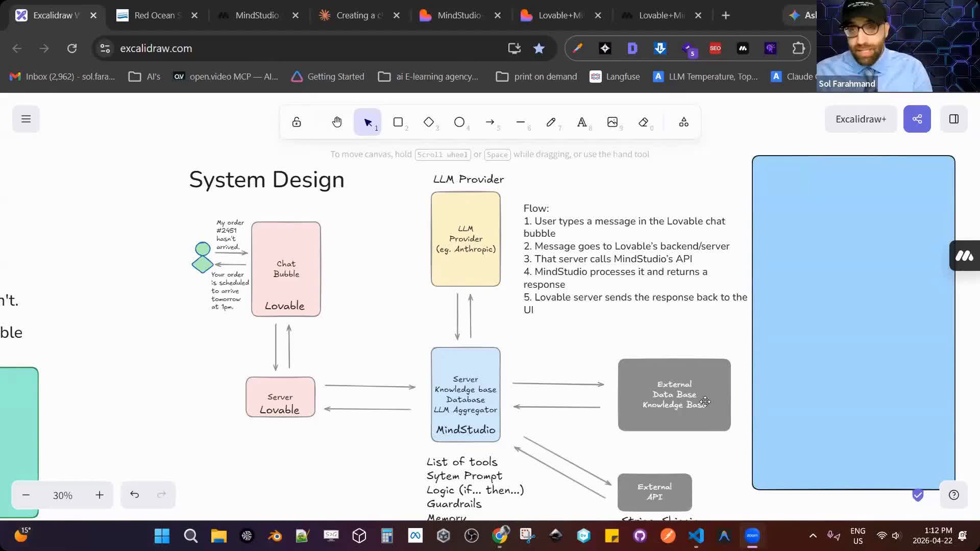Open the LLM Temperature, Top... bookmark

705,77
